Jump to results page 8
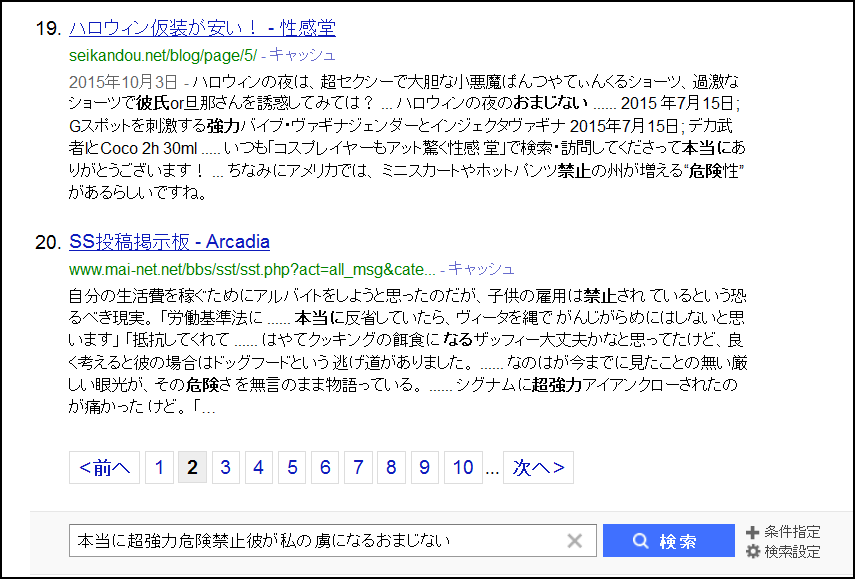Image resolution: width=855 pixels, height=579 pixels. point(390,467)
